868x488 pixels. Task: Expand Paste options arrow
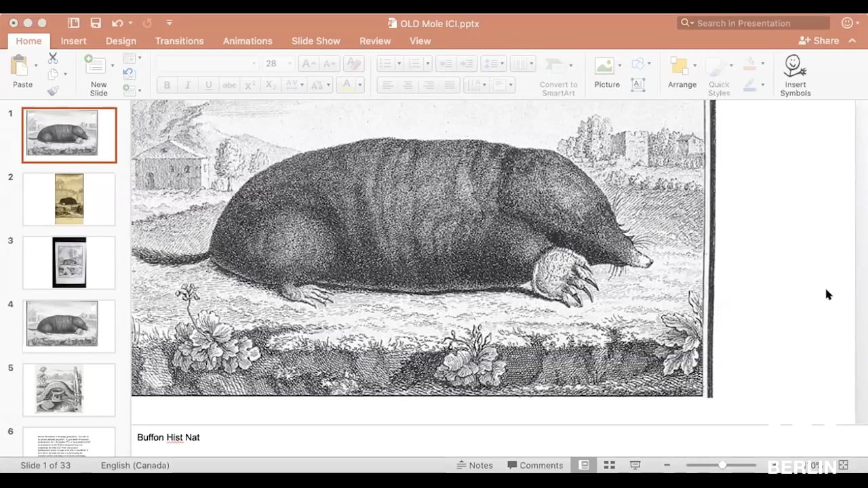click(x=36, y=66)
